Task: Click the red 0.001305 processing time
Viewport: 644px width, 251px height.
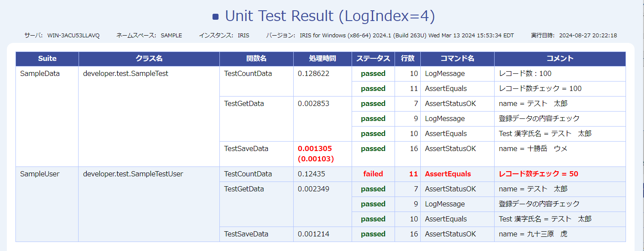Action: pos(315,148)
